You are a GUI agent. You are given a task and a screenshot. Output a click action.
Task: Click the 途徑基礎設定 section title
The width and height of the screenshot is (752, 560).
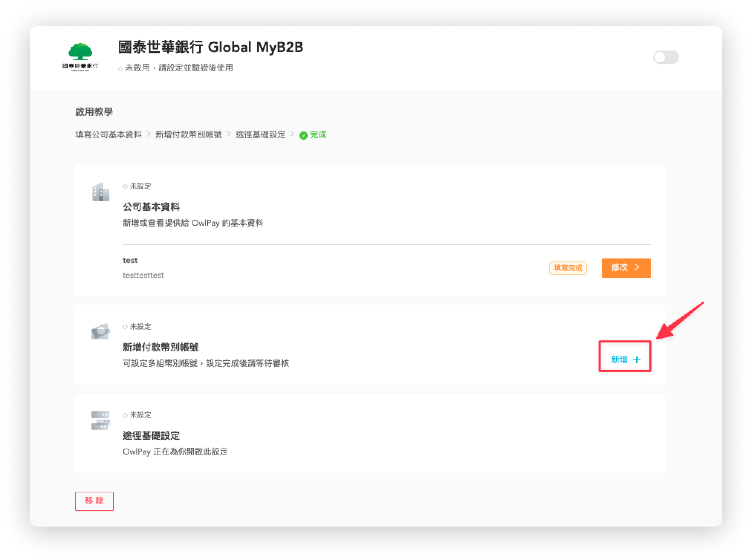151,435
